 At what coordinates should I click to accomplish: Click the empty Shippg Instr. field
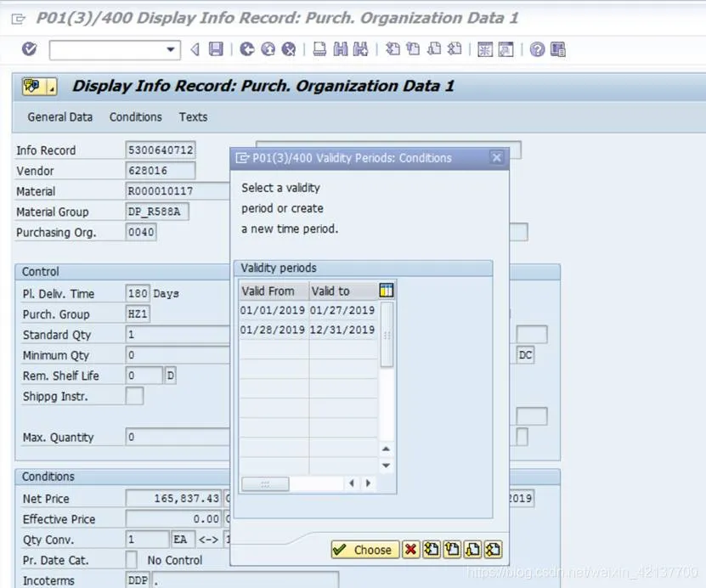point(134,396)
